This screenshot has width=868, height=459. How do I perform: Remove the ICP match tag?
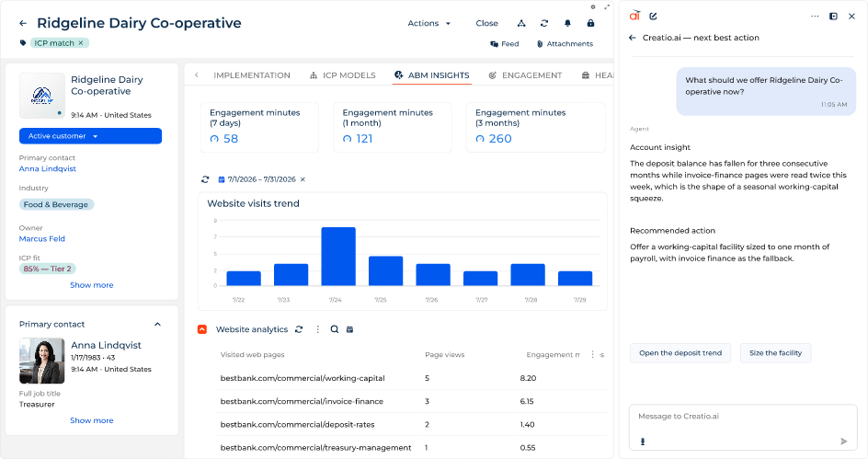[x=81, y=42]
